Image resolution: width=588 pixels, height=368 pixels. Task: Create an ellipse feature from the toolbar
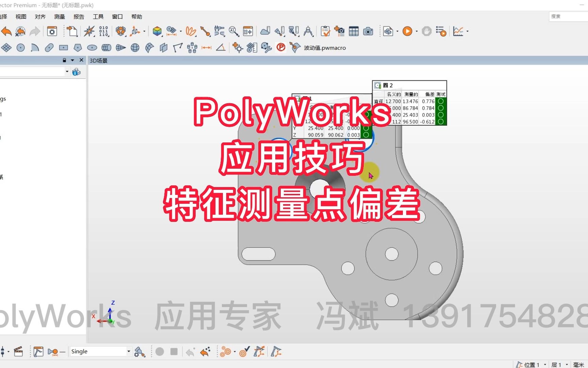[x=92, y=48]
